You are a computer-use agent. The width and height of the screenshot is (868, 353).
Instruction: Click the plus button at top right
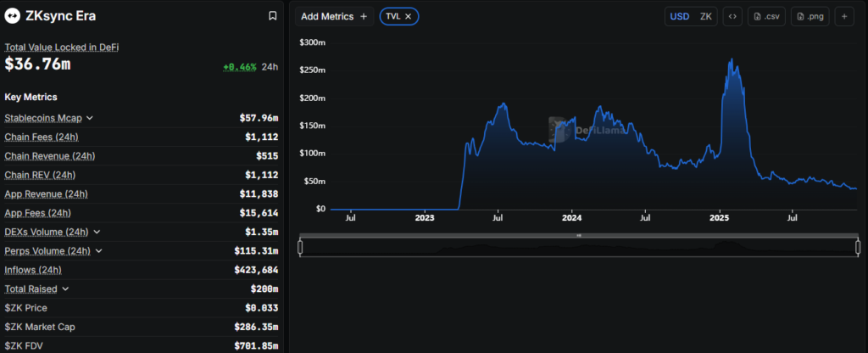point(843,16)
